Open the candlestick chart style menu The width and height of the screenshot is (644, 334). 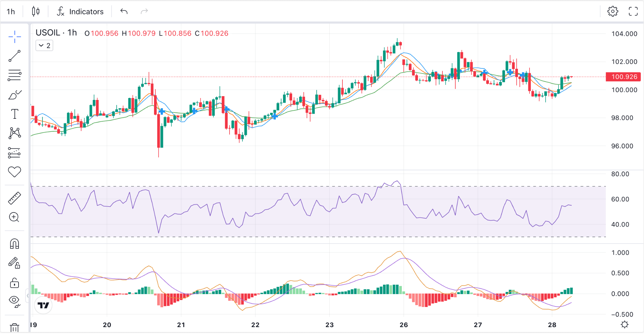click(x=36, y=12)
